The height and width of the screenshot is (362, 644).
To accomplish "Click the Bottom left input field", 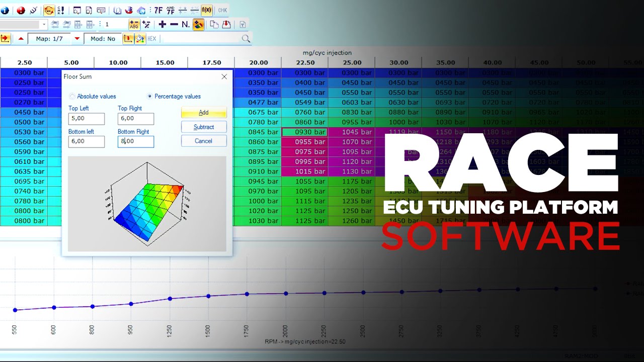I will (87, 141).
